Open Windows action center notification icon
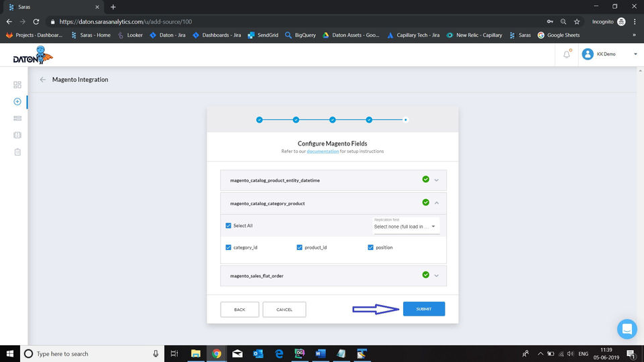 [x=631, y=354]
